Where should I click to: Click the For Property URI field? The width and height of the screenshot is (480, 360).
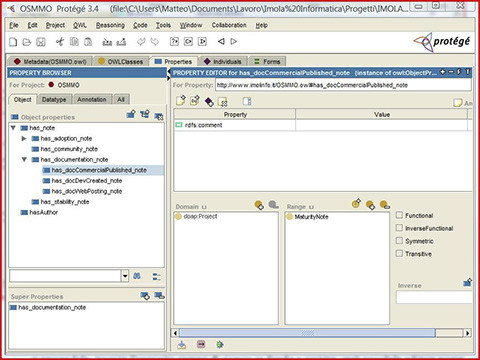click(x=343, y=85)
